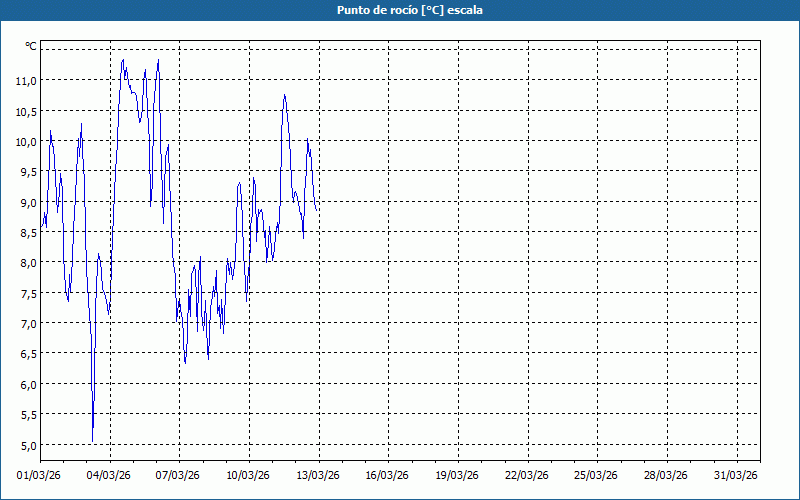Pick the 10/03/26 x-axis date
Viewport: 800px width, 500px height.
point(250,475)
